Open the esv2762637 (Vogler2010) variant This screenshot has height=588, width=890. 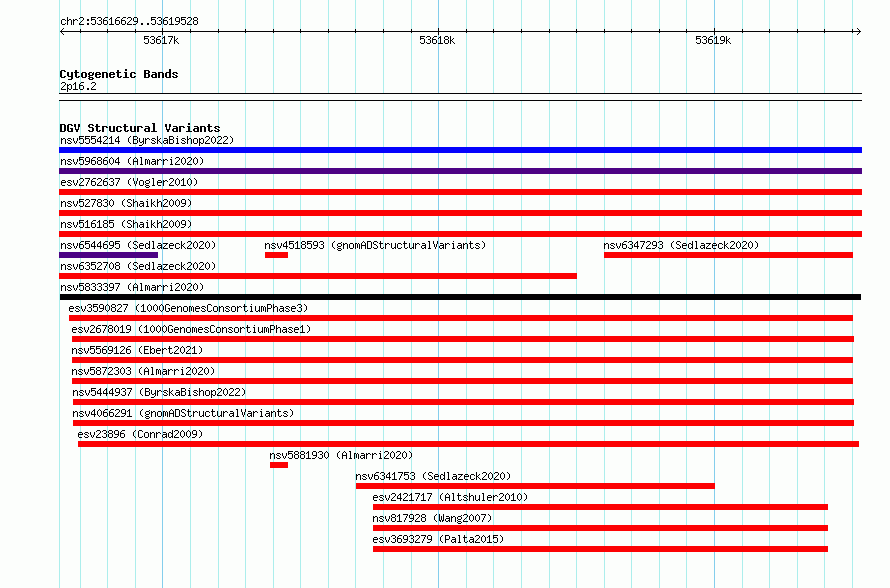click(129, 182)
